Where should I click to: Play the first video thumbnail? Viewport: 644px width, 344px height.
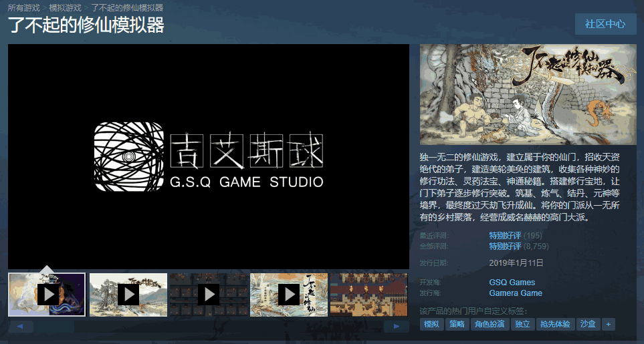click(47, 294)
